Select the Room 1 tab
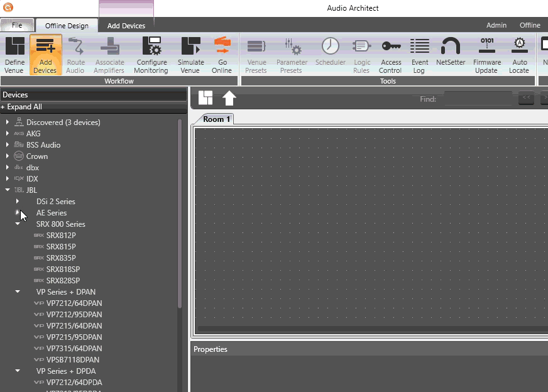The width and height of the screenshot is (548, 392). pos(216,119)
